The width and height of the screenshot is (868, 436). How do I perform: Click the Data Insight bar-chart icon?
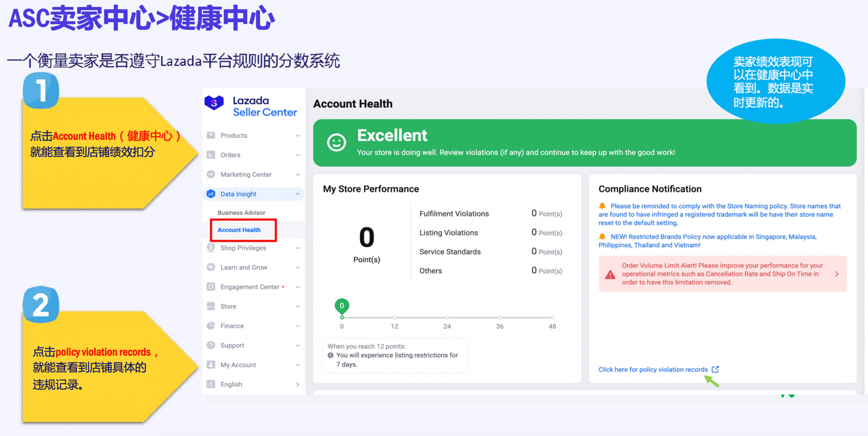[211, 194]
